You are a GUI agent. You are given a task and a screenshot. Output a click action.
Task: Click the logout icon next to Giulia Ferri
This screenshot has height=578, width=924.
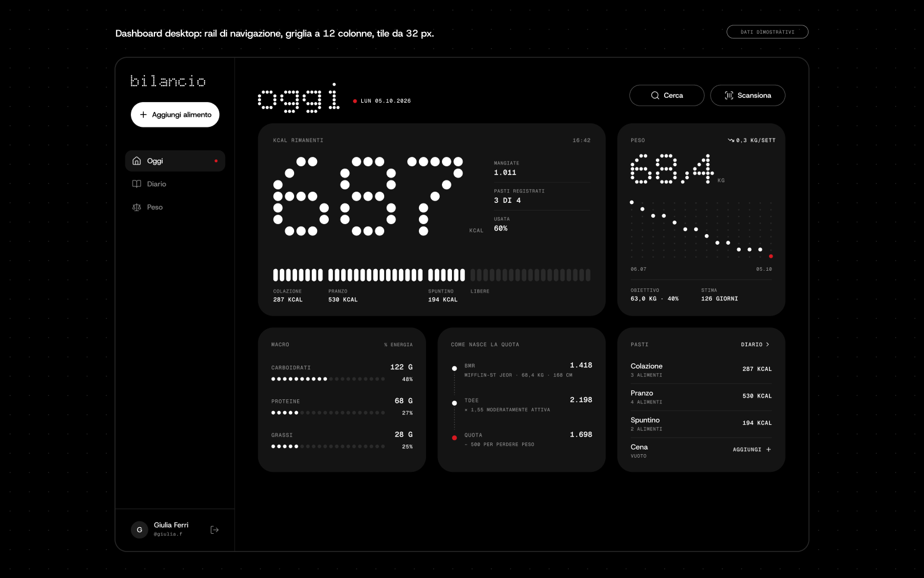tap(214, 530)
